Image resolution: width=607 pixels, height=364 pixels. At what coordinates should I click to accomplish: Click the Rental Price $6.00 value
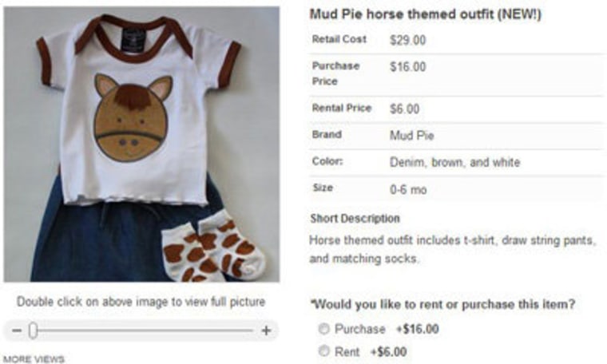(x=405, y=109)
